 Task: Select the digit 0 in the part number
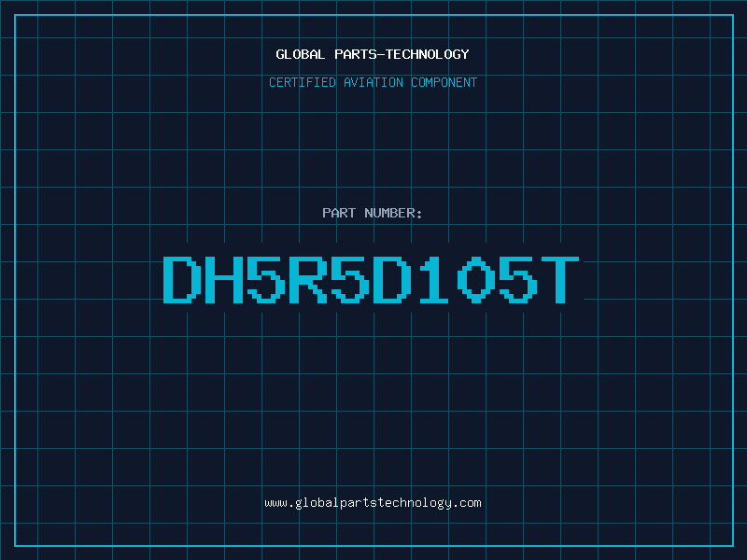point(476,279)
